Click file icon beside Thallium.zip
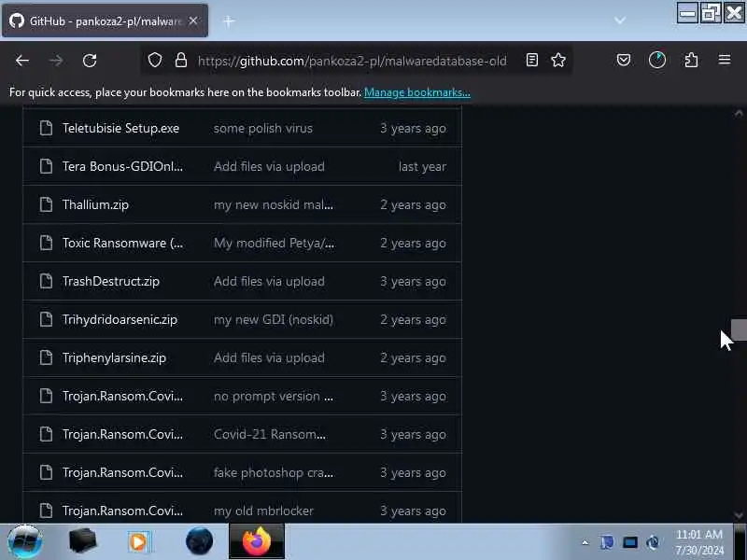 (46, 204)
